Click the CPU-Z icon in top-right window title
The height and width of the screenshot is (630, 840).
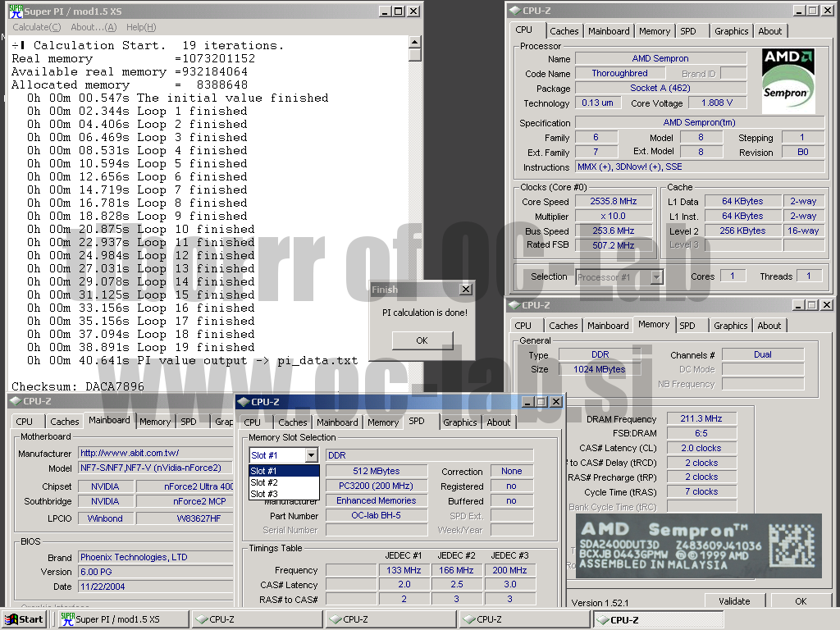coord(515,10)
